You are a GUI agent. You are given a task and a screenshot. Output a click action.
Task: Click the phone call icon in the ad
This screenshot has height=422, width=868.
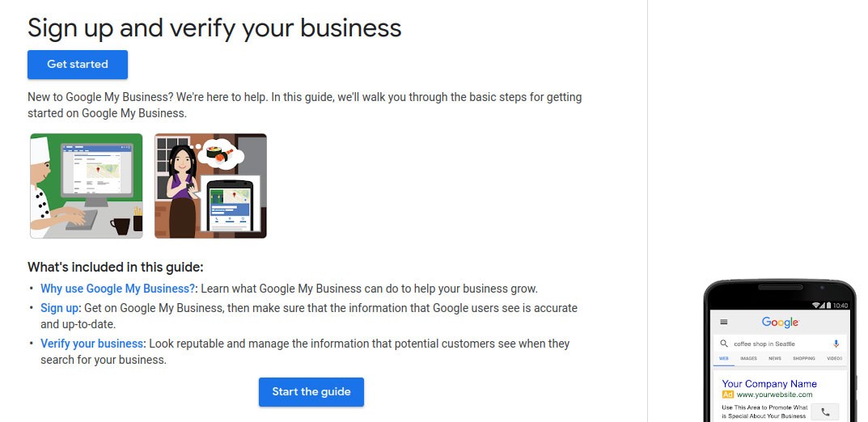pyautogui.click(x=825, y=411)
